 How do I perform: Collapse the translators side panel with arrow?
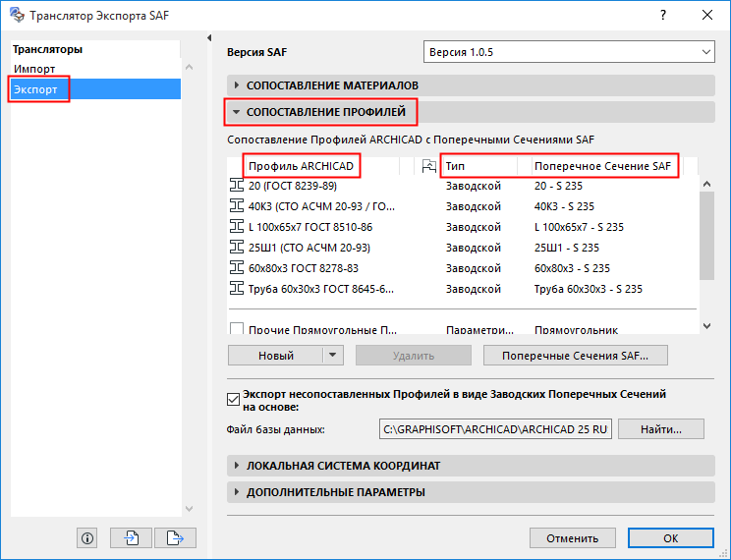tap(209, 37)
